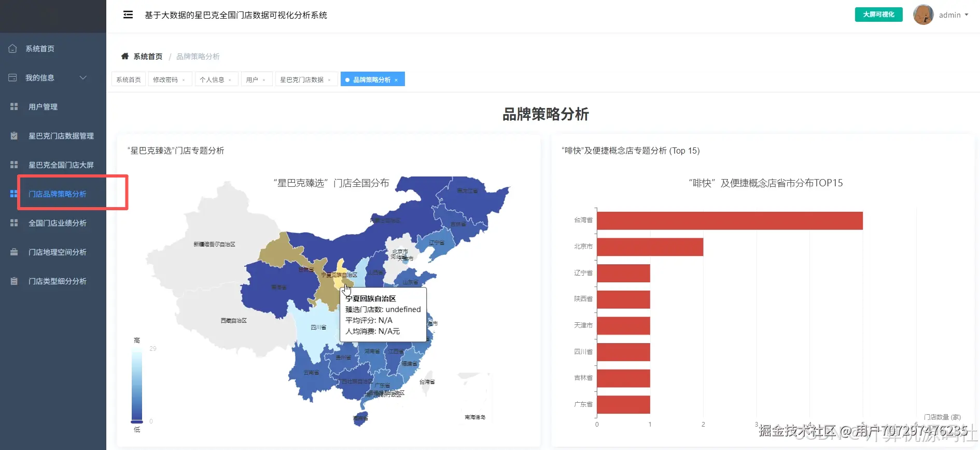Open 门店类型细分分析 menu item
The height and width of the screenshot is (450, 980).
click(x=53, y=281)
